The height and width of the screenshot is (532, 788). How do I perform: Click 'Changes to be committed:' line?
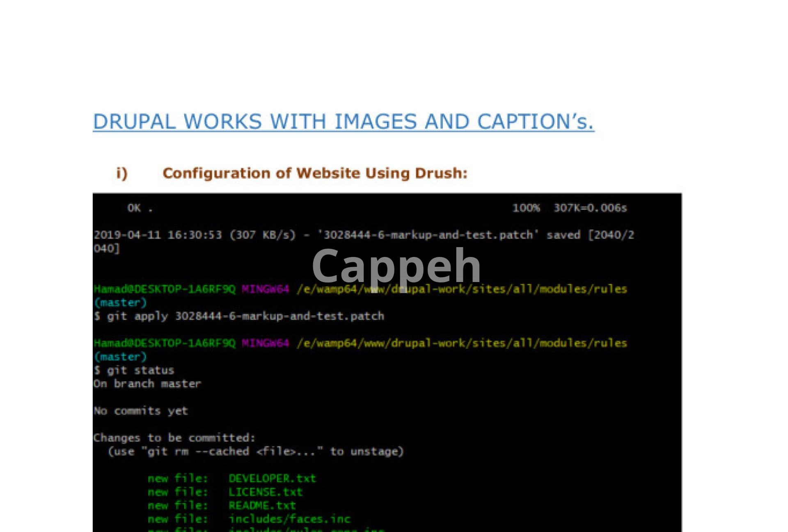(x=174, y=438)
